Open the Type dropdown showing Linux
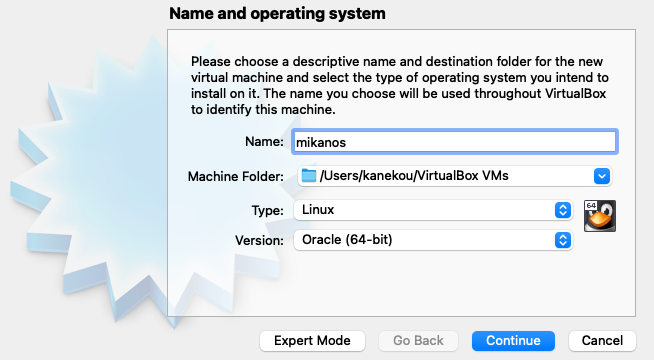 (433, 210)
